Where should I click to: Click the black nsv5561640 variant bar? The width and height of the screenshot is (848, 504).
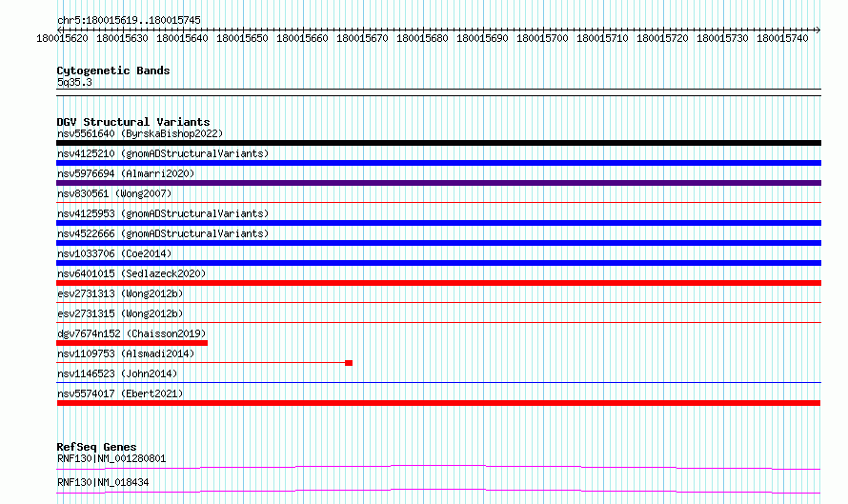tap(438, 143)
